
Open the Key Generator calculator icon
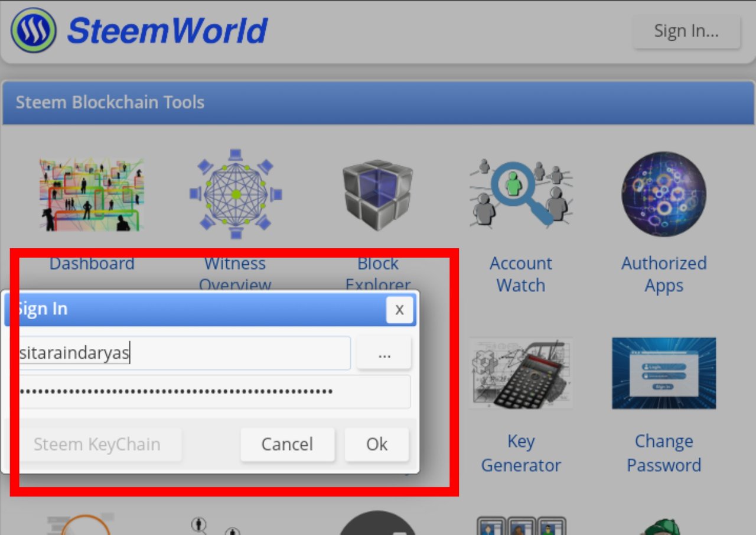click(x=521, y=373)
